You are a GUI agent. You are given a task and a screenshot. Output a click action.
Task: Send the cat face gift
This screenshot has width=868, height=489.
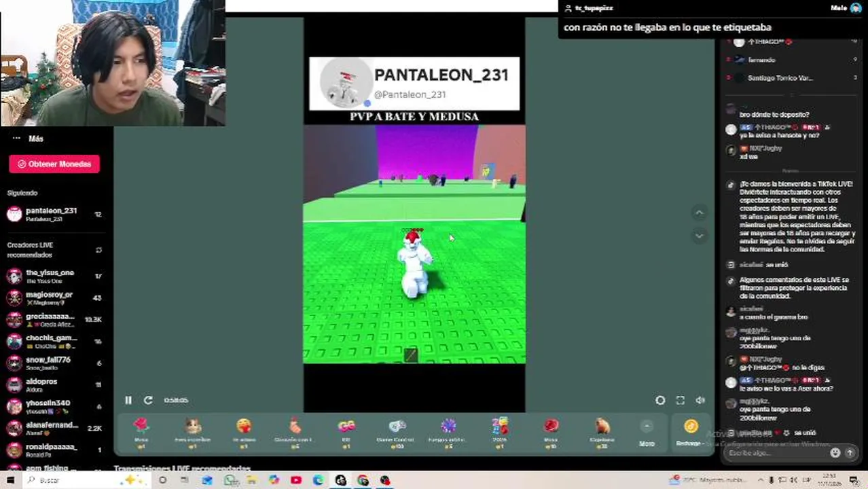click(193, 433)
